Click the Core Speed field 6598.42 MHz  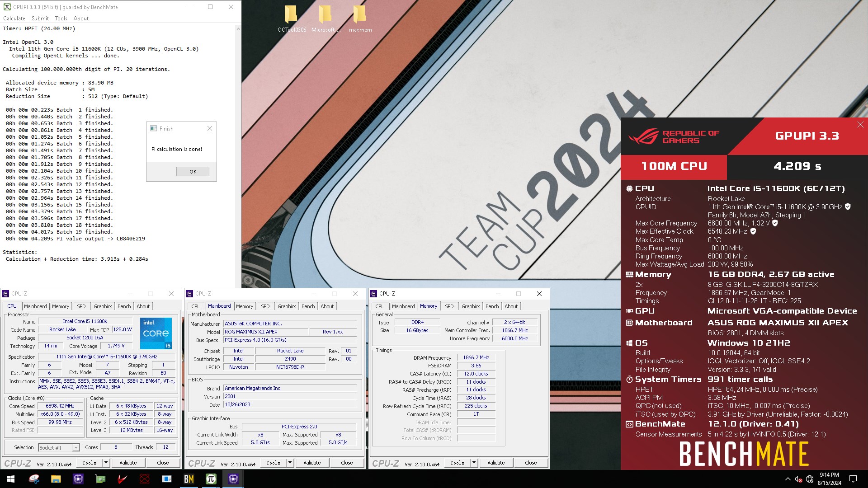(x=60, y=406)
